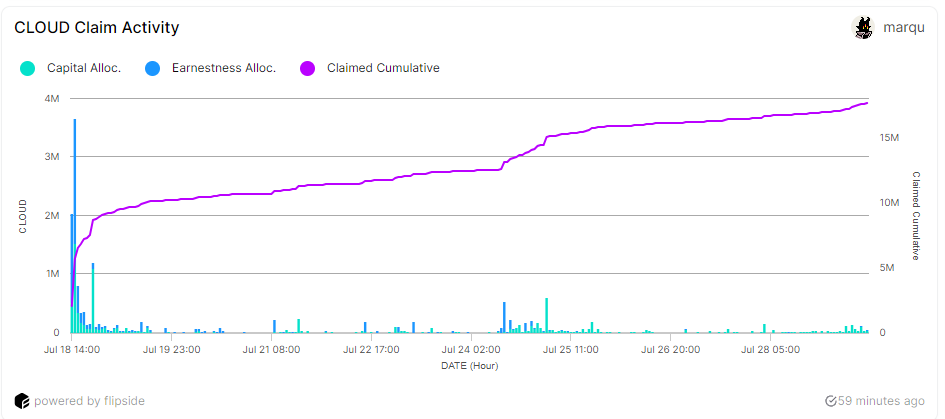Click the checkmark refresh status icon
The height and width of the screenshot is (419, 945).
830,401
